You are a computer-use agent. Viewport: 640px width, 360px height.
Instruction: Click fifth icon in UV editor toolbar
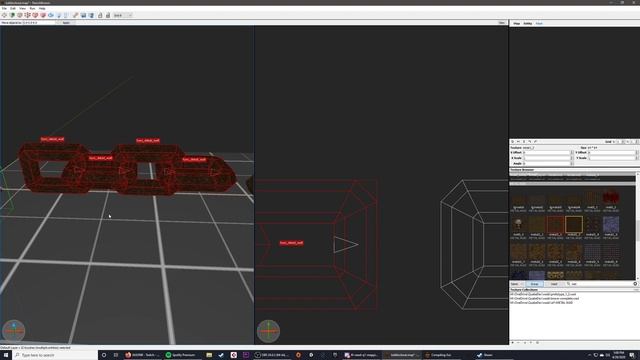[x=536, y=142]
